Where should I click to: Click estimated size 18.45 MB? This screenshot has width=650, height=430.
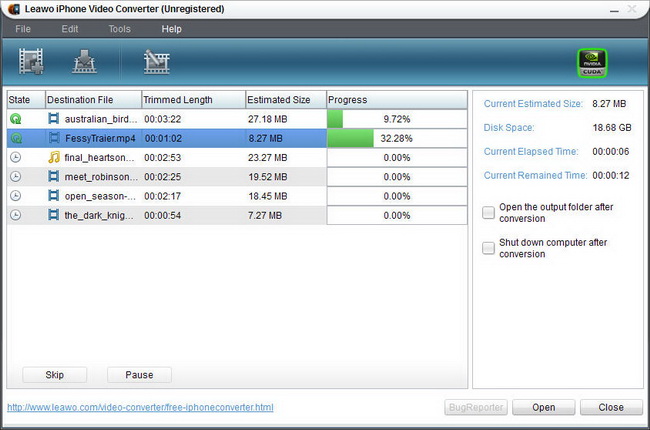pyautogui.click(x=268, y=196)
